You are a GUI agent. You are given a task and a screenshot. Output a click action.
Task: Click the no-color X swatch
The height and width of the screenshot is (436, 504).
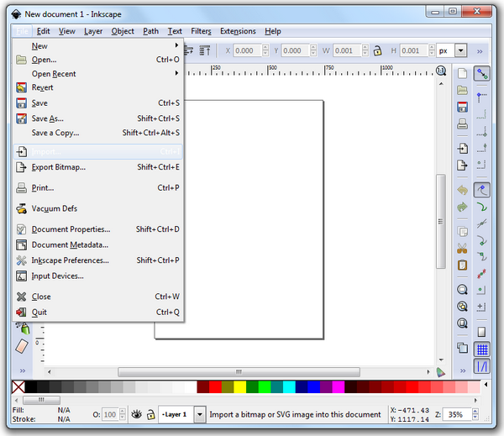pos(18,386)
